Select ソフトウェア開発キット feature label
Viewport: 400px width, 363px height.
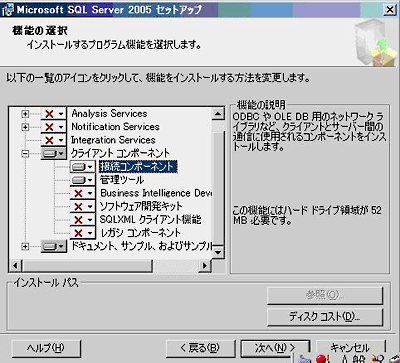pyautogui.click(x=141, y=207)
